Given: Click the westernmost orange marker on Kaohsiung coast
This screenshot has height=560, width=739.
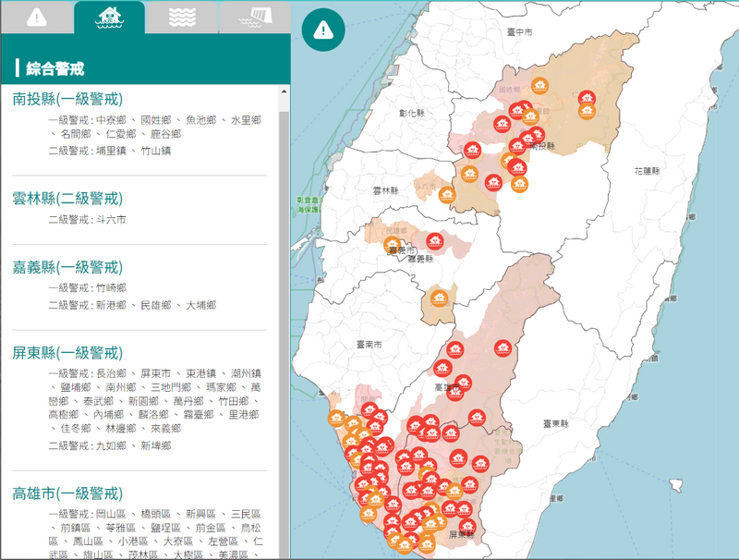Looking at the screenshot, I should pos(337,418).
